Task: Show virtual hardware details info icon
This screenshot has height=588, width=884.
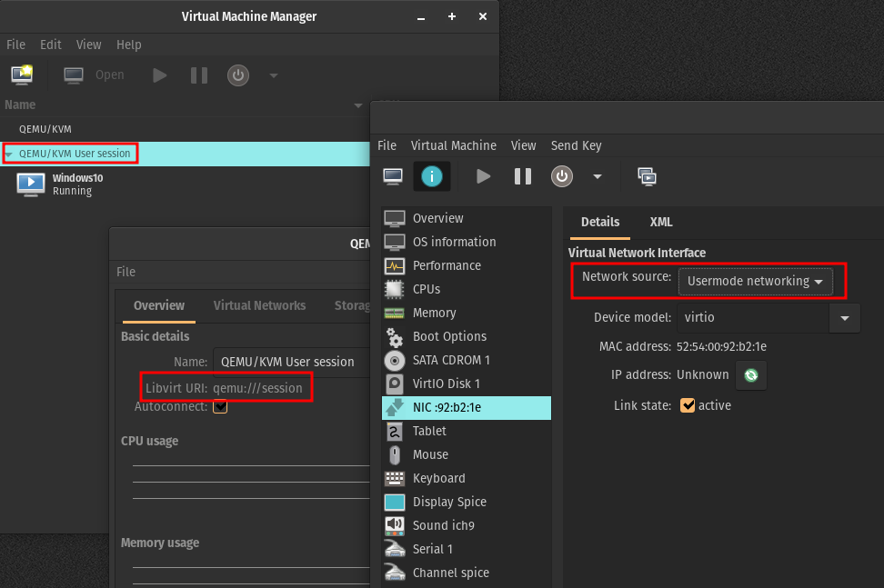Action: pyautogui.click(x=432, y=176)
